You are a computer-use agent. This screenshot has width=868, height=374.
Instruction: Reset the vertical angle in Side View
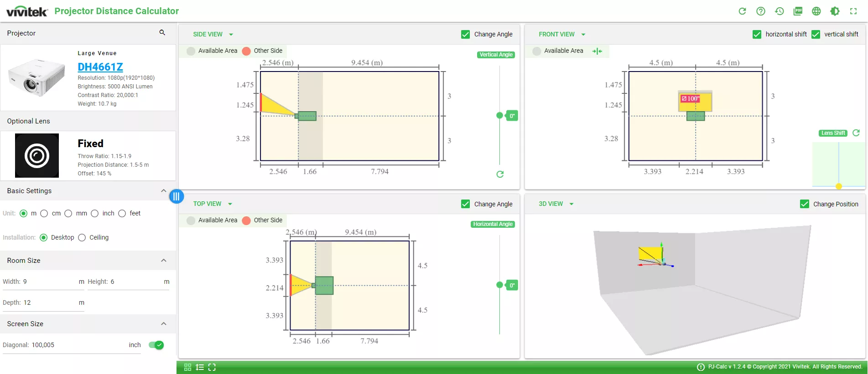[x=500, y=174]
